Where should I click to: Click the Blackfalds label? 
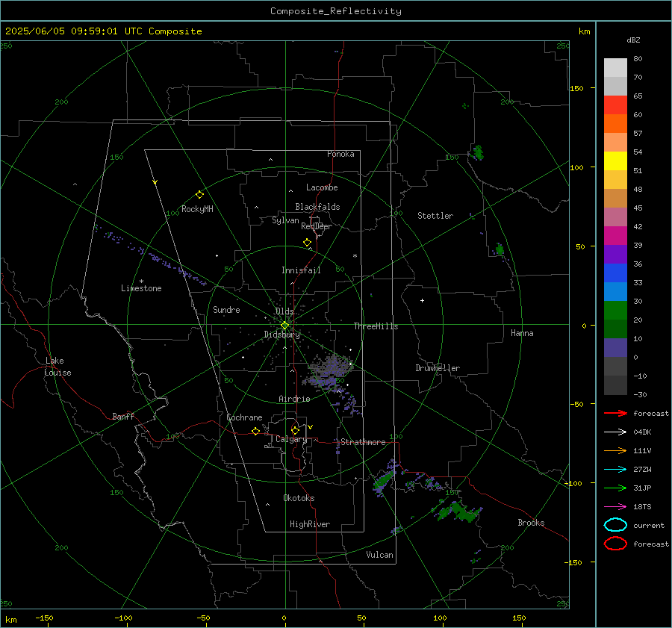point(317,207)
